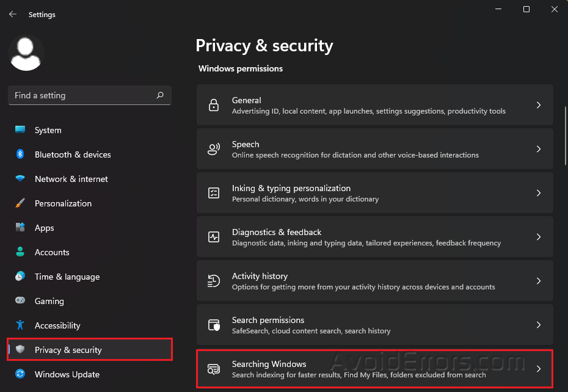Open the Searching Windows chevron
Screen dimensions: 568x392
click(538, 369)
